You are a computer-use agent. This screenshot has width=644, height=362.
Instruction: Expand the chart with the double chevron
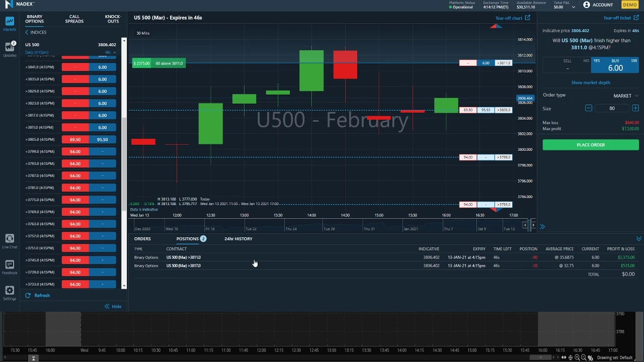[x=542, y=227]
